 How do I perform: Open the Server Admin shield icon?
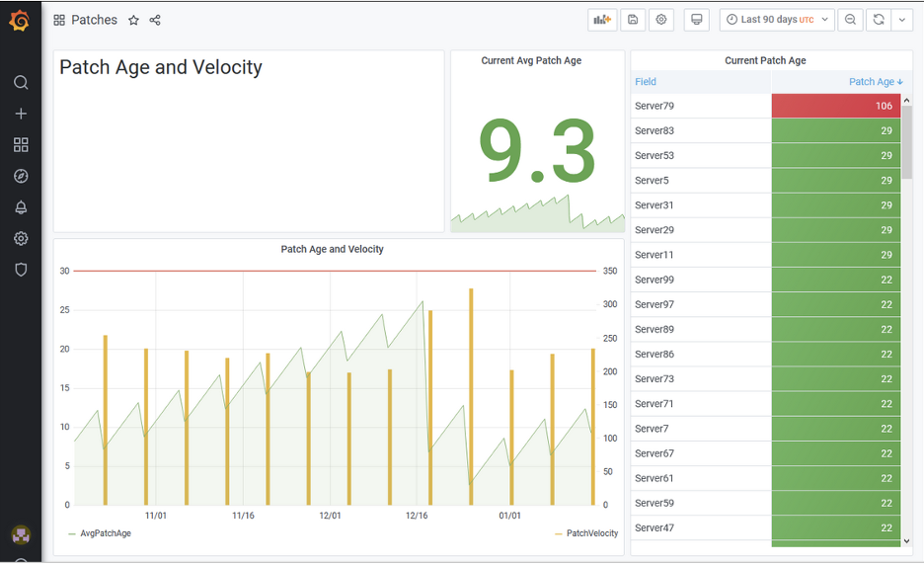point(21,270)
